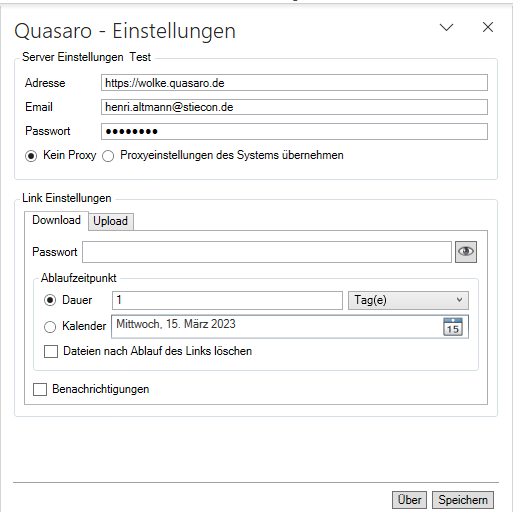Click the Link Einstellungen group label
The height and width of the screenshot is (512, 513).
click(x=67, y=198)
